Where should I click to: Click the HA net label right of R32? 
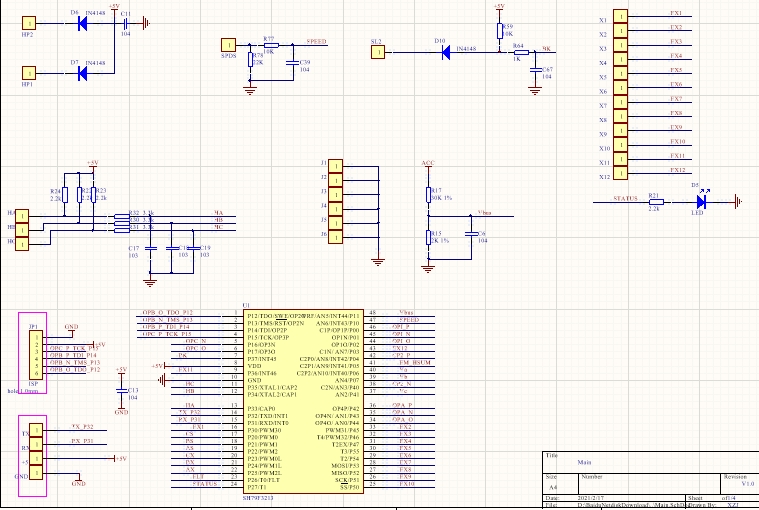(x=218, y=213)
